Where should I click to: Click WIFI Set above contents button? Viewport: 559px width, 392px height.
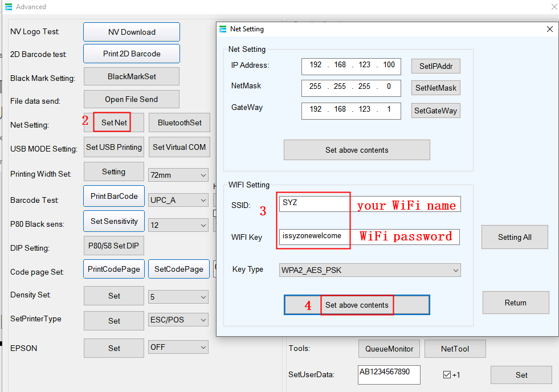tap(357, 305)
